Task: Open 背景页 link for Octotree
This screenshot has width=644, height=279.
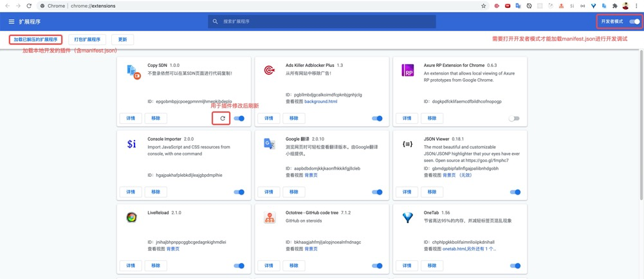Action: (311, 249)
